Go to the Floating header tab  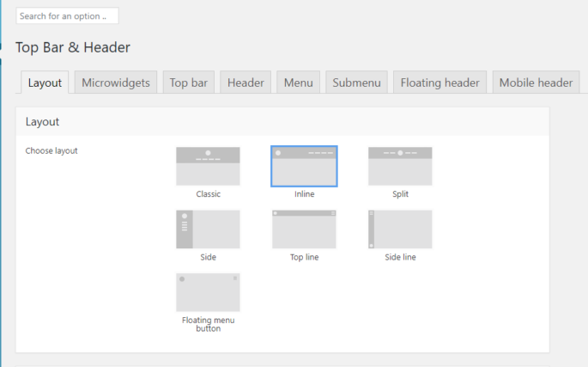(439, 83)
